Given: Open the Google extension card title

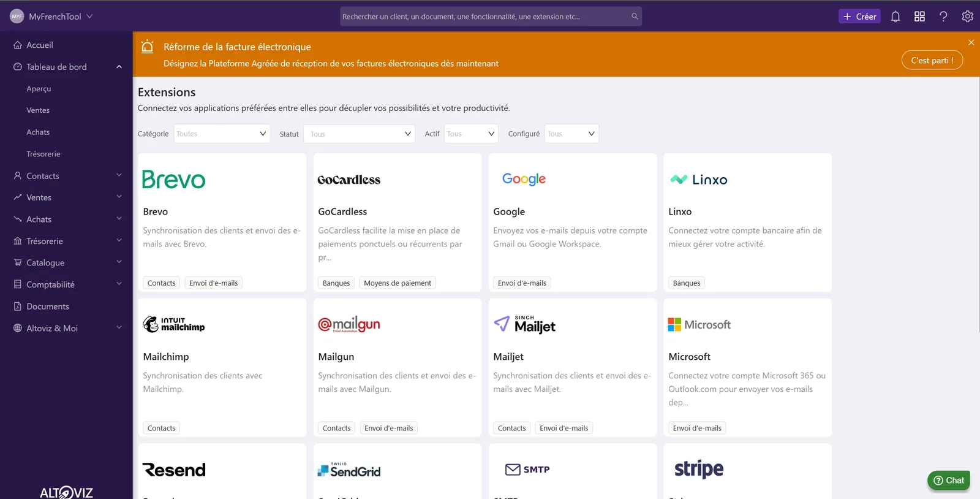Looking at the screenshot, I should coord(509,211).
